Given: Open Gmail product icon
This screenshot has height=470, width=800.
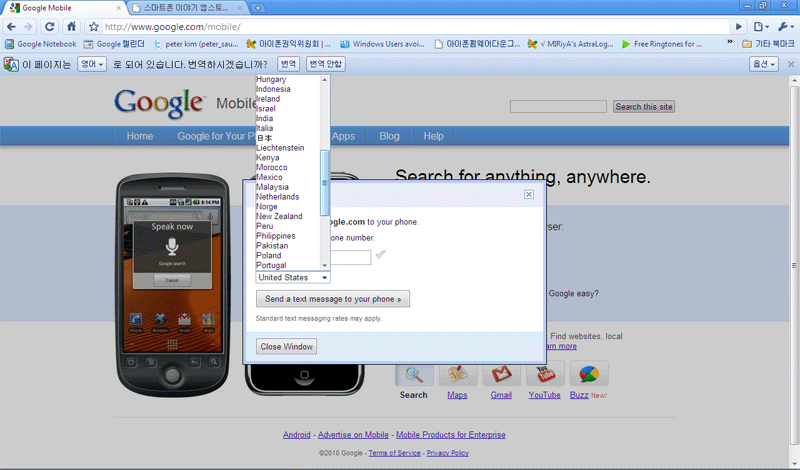Looking at the screenshot, I should pyautogui.click(x=501, y=375).
